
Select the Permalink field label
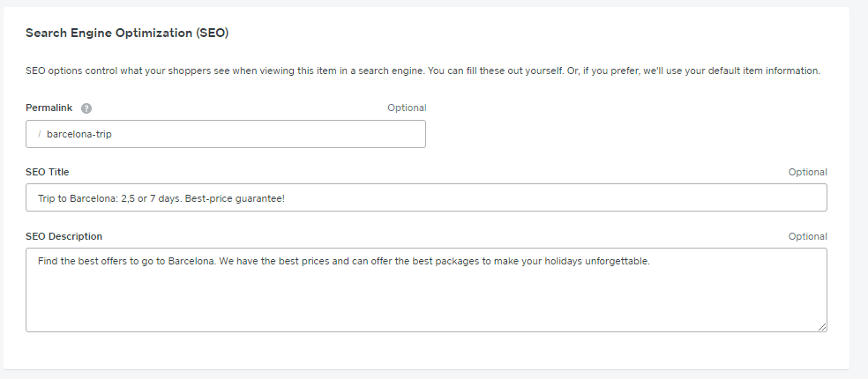coord(49,108)
